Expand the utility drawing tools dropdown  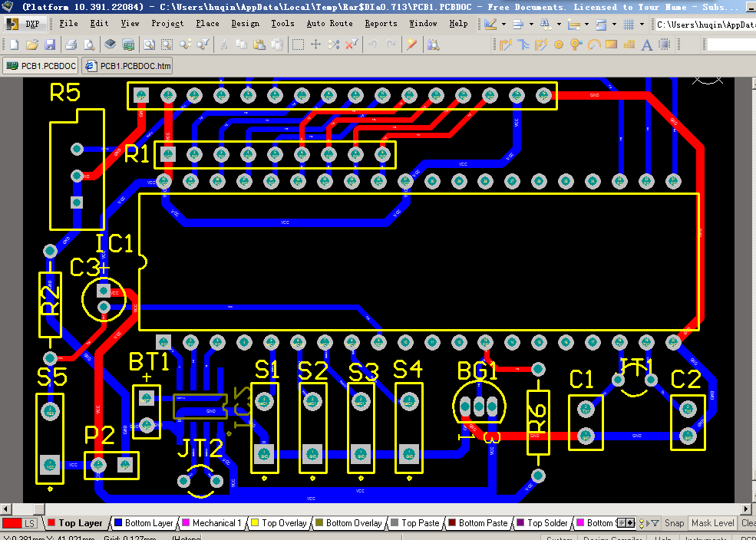(503, 24)
